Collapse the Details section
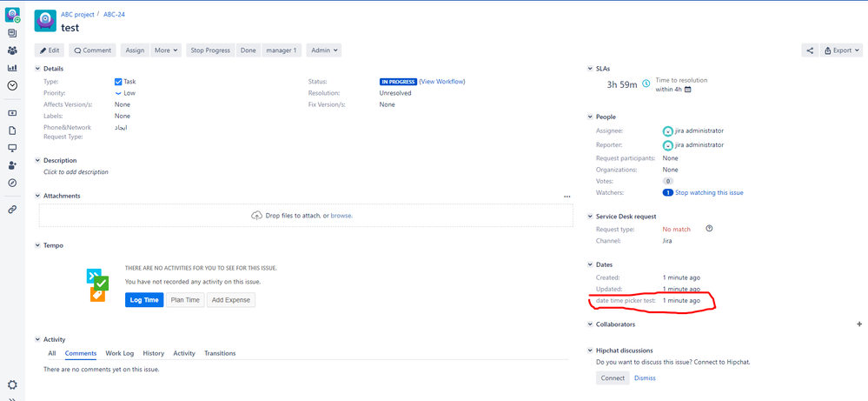 37,69
